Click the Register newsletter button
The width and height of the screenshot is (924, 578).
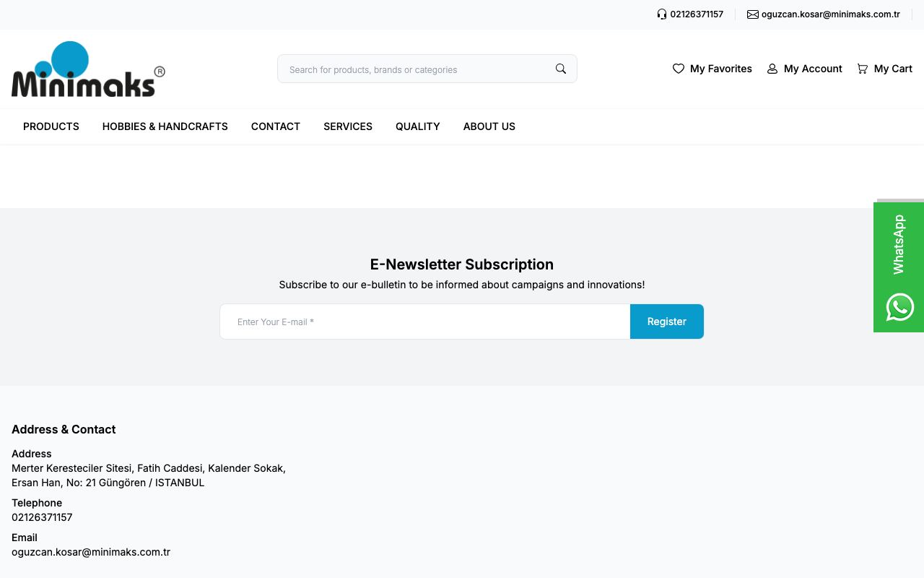click(x=667, y=322)
